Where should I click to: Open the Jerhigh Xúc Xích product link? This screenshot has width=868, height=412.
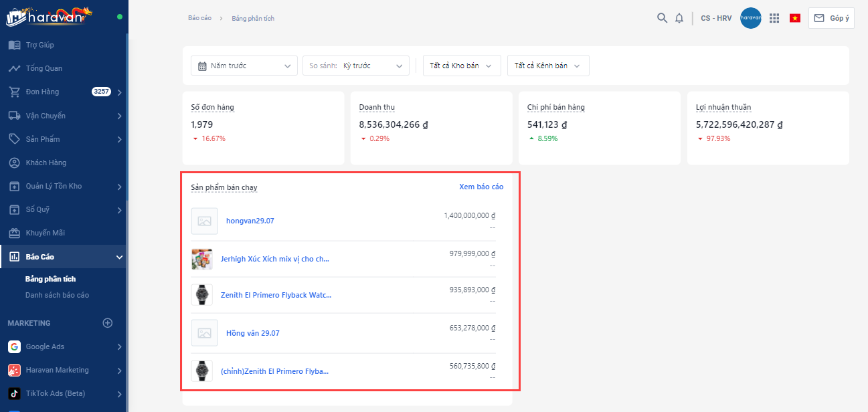[x=274, y=259]
